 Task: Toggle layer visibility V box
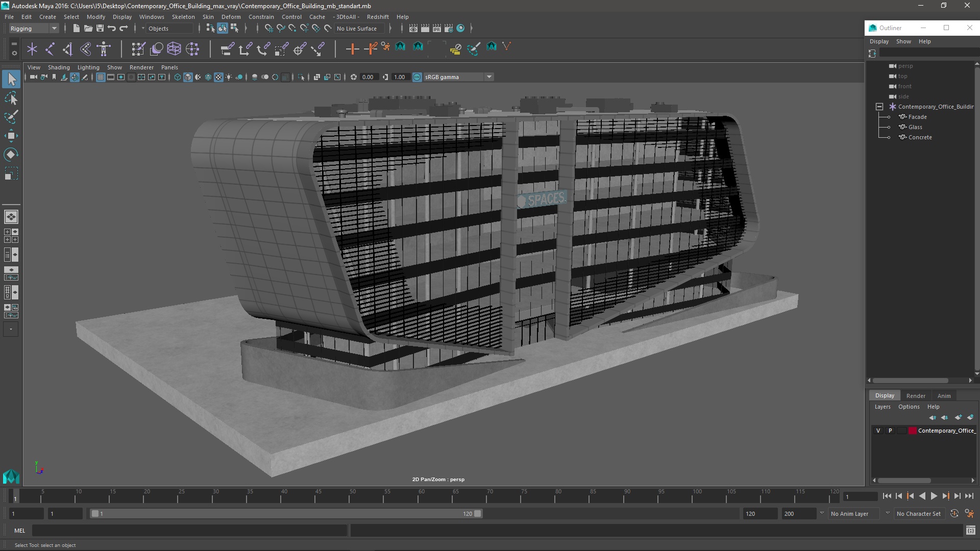point(878,431)
